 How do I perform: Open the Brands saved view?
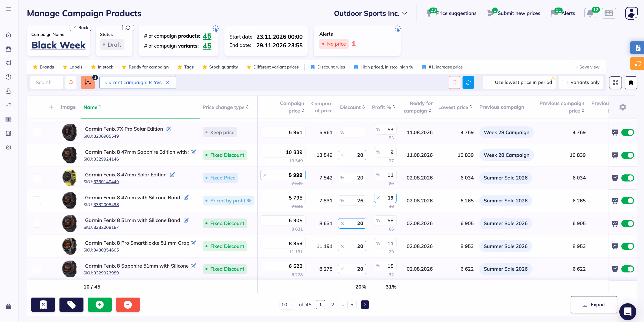click(x=44, y=67)
